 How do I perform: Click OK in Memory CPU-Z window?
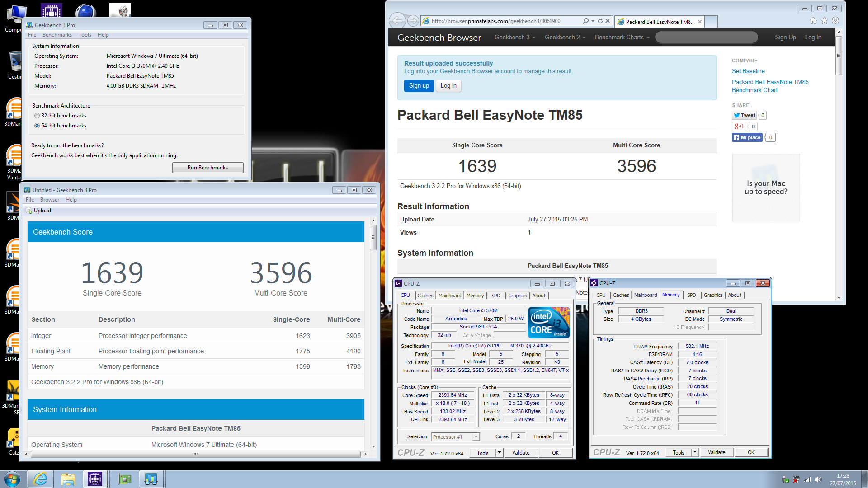751,452
